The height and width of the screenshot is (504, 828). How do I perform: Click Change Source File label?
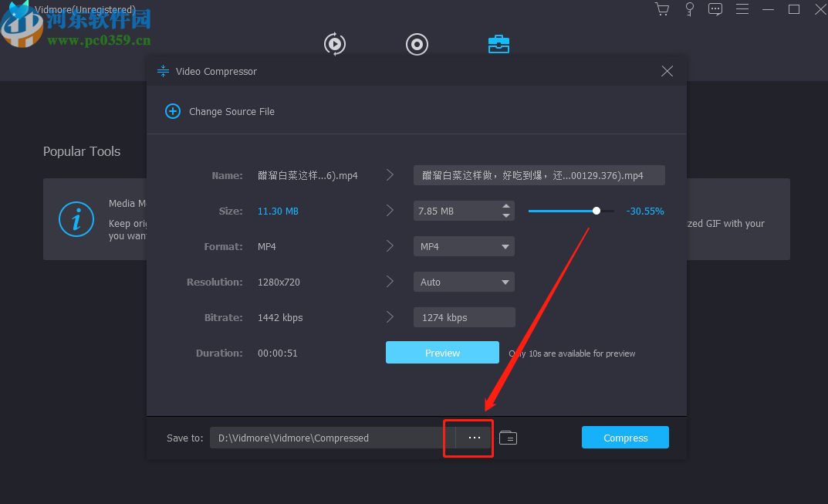point(232,111)
